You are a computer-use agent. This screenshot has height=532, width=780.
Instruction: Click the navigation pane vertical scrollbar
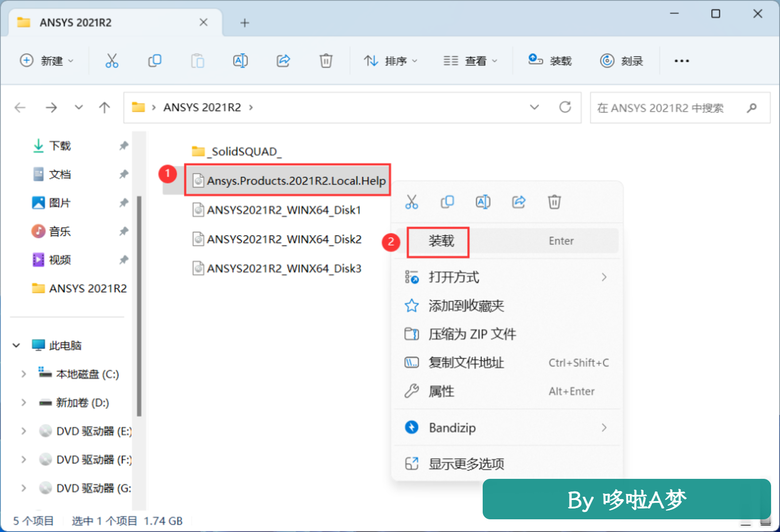pyautogui.click(x=139, y=306)
